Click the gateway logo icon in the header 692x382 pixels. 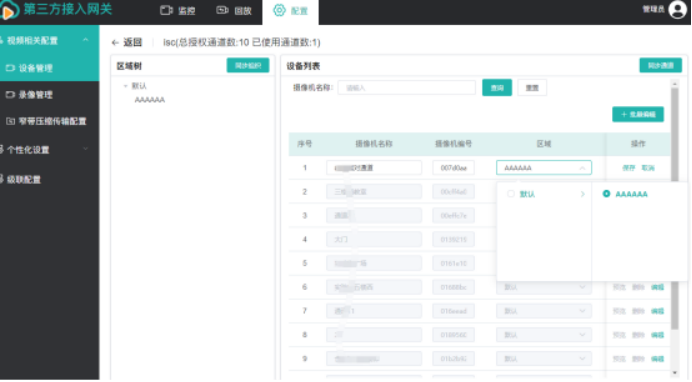pyautogui.click(x=9, y=10)
